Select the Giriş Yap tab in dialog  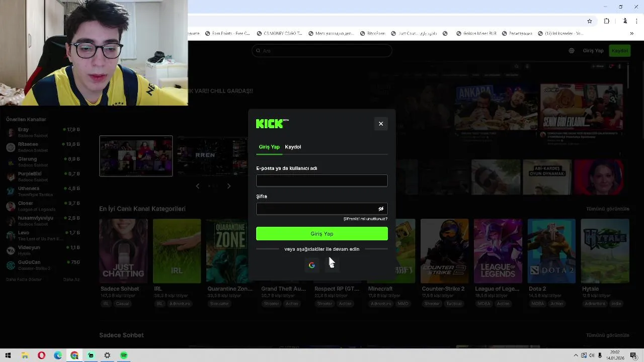[x=269, y=147]
